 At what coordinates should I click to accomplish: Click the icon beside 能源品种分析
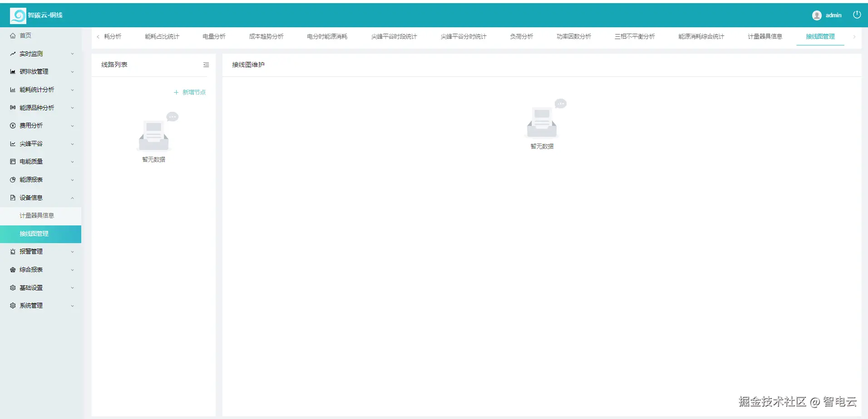tap(13, 108)
